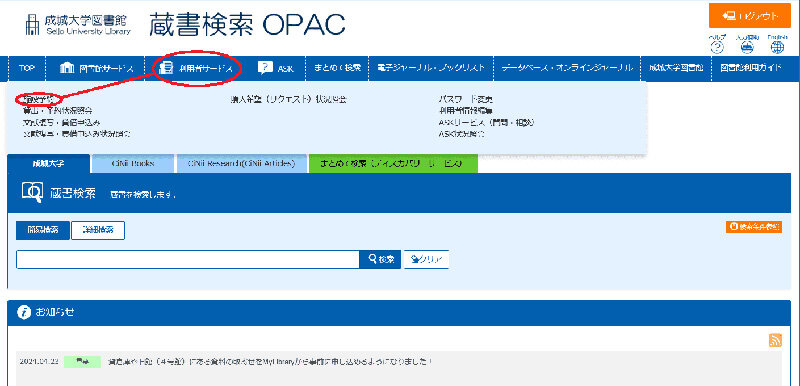This screenshot has width=800, height=386.
Task: Click the blue 検索 search button
Action: 381,260
